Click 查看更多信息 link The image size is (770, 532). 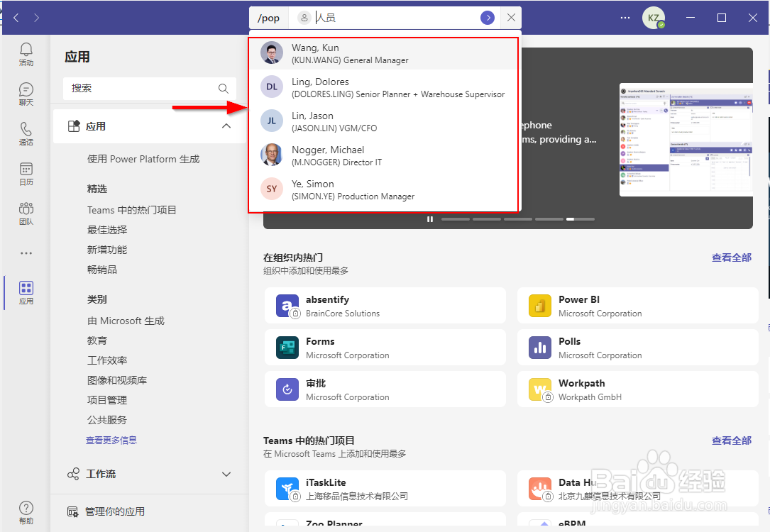[x=111, y=440]
